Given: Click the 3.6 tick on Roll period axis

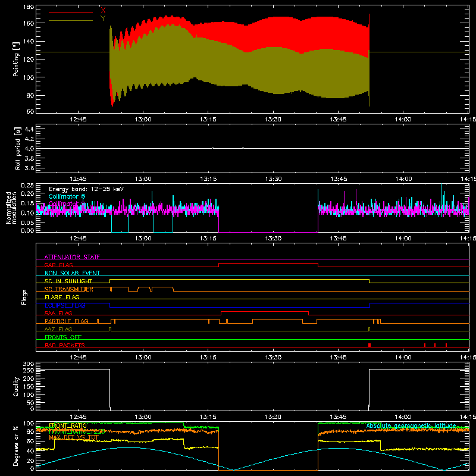Looking at the screenshot, I should tap(29, 168).
